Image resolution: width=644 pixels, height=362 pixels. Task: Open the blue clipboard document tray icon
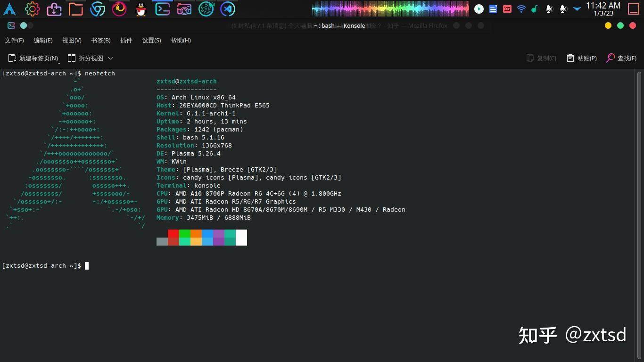(x=493, y=8)
